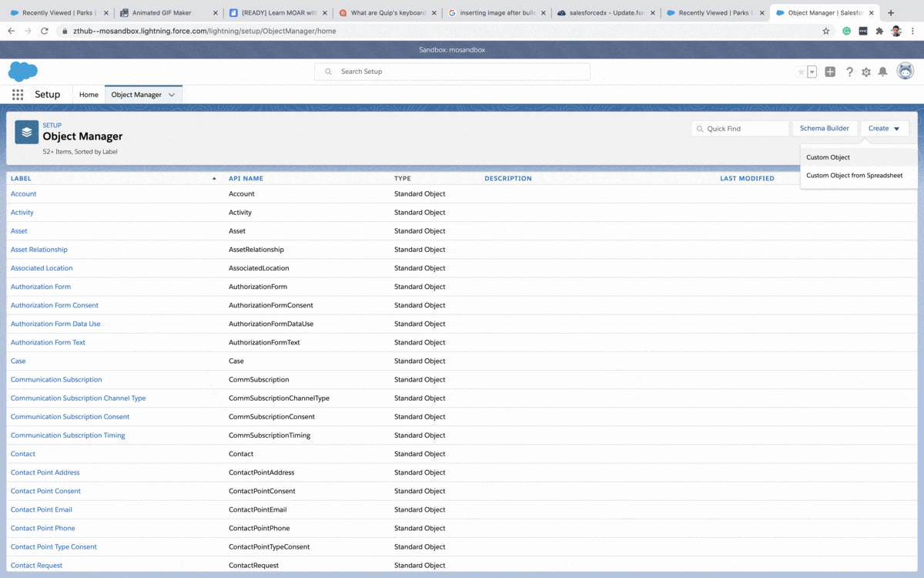The width and height of the screenshot is (924, 578).
Task: Expand the favorites list dropdown arrow
Action: (x=812, y=72)
